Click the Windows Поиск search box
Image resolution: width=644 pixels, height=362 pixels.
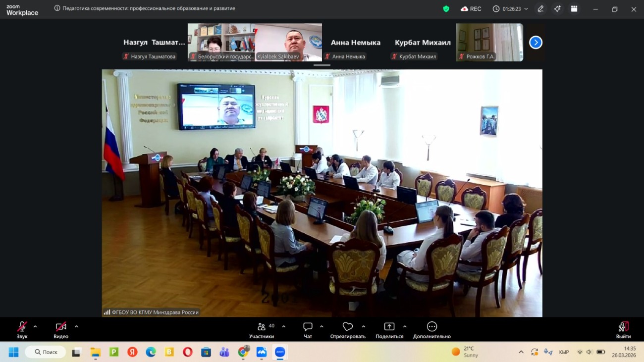(46, 352)
